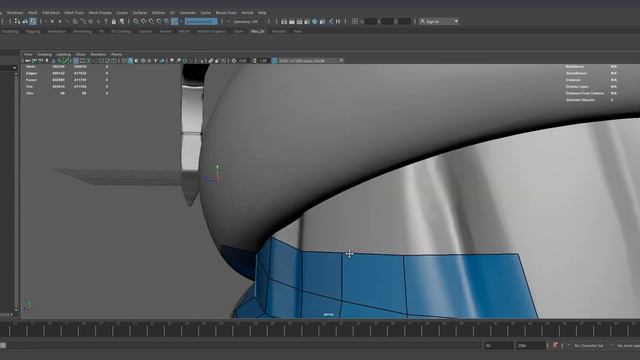The image size is (640, 360).
Task: Click the gamma icon in panel toolbar
Action: coord(253,61)
